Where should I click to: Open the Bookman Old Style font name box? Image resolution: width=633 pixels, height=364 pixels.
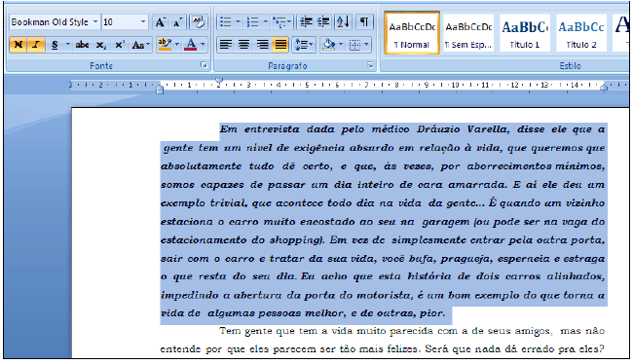click(55, 22)
